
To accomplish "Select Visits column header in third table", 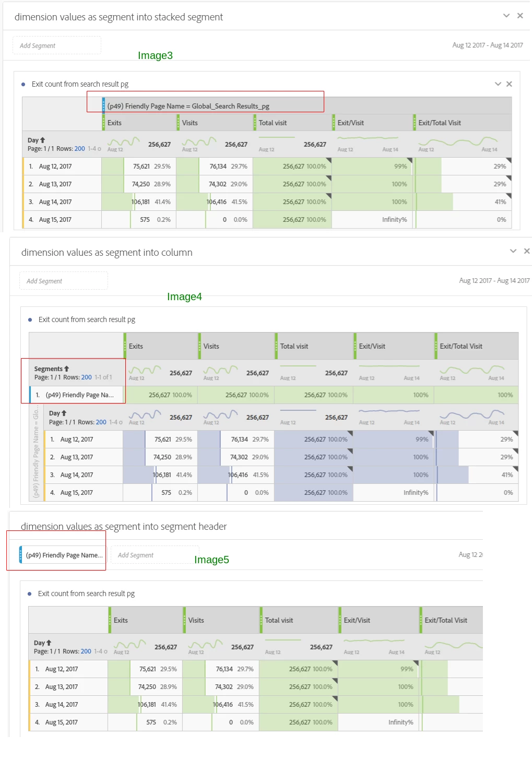I will click(x=221, y=620).
